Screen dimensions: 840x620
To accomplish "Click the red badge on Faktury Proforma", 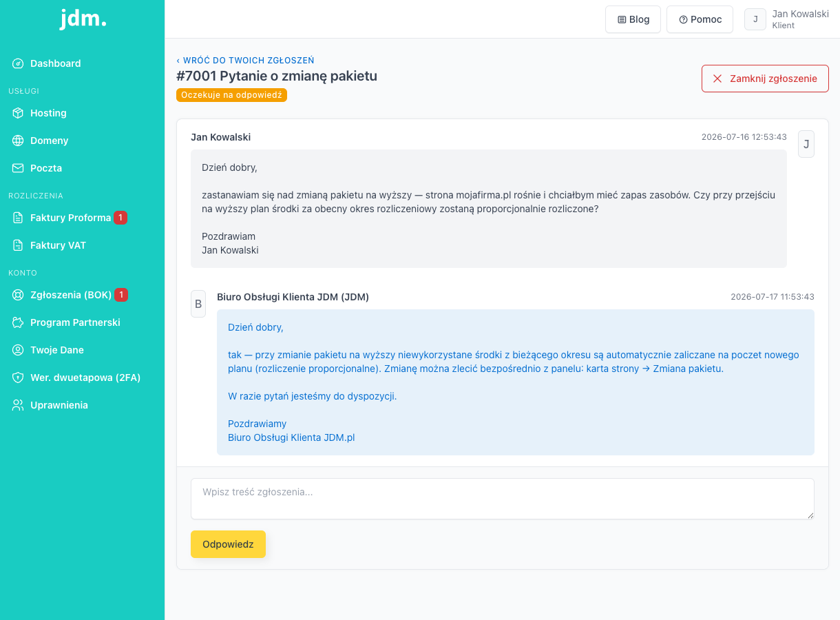I will tap(120, 218).
